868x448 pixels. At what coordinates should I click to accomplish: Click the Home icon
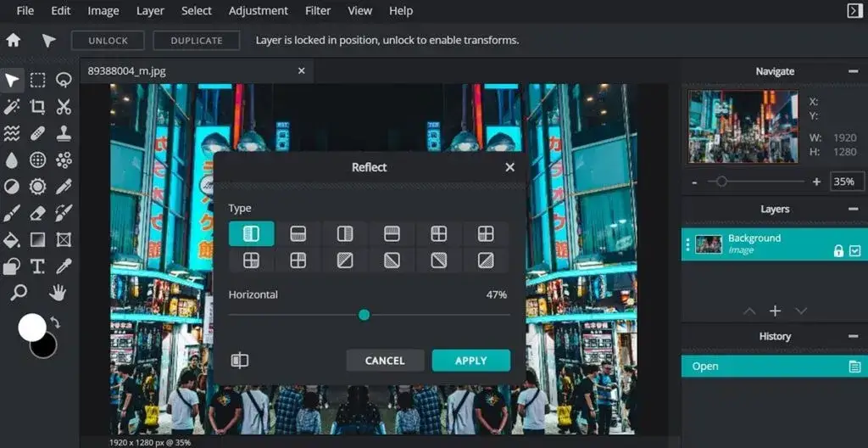pos(14,40)
